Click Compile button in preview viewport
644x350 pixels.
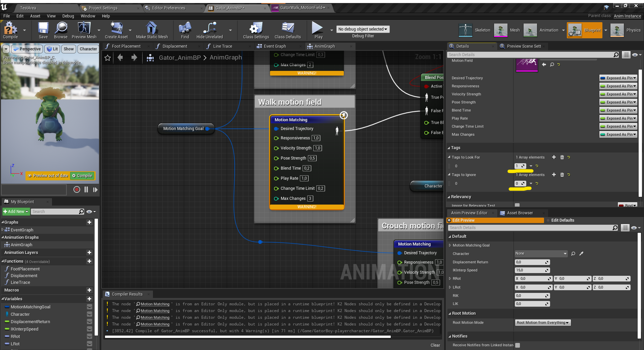(82, 176)
